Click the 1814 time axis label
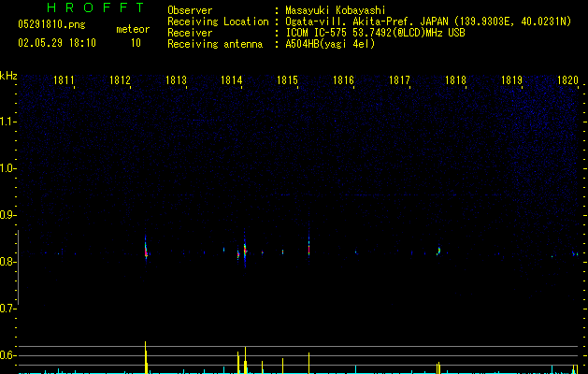Screen dimensions: 588x374 [x=232, y=80]
